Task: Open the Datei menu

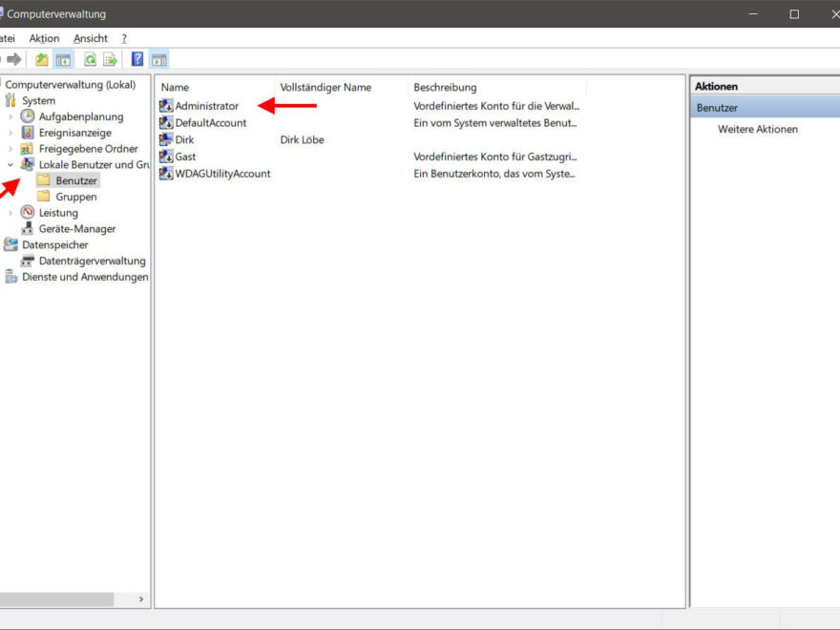Action: click(x=7, y=38)
